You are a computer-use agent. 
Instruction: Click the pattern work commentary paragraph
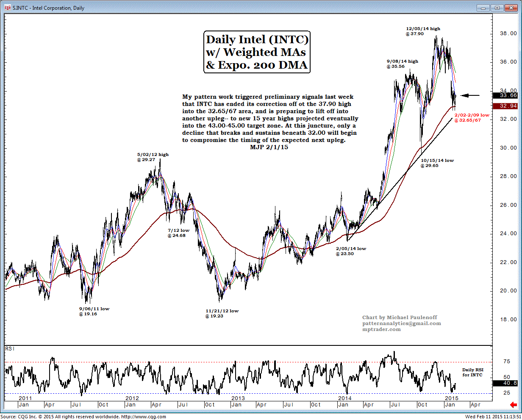coord(270,118)
